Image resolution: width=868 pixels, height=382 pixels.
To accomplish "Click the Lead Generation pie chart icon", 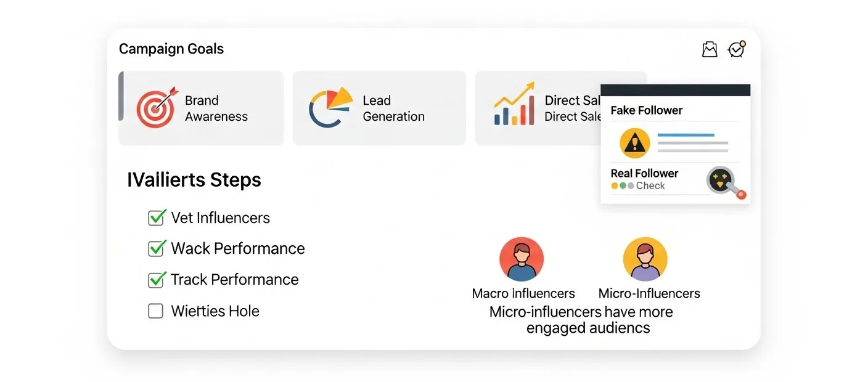I will click(x=330, y=107).
